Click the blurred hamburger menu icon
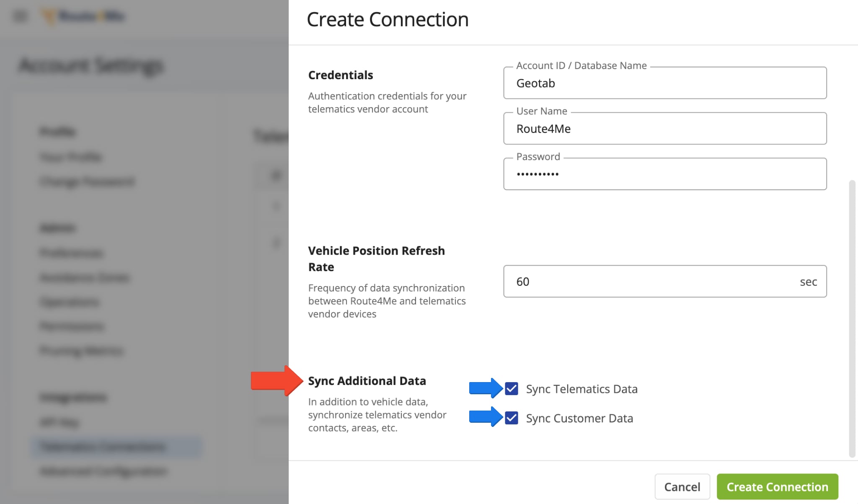Image resolution: width=858 pixels, height=504 pixels. pyautogui.click(x=20, y=16)
